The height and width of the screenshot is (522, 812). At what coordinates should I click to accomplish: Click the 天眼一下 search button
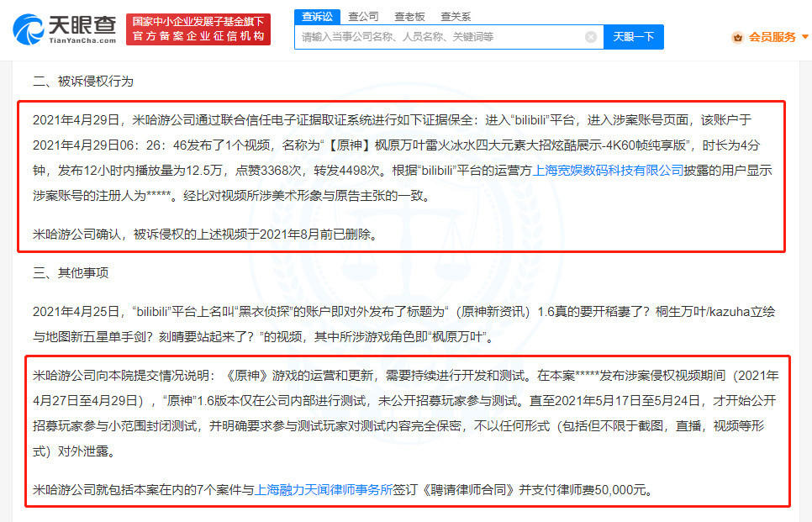coord(633,37)
